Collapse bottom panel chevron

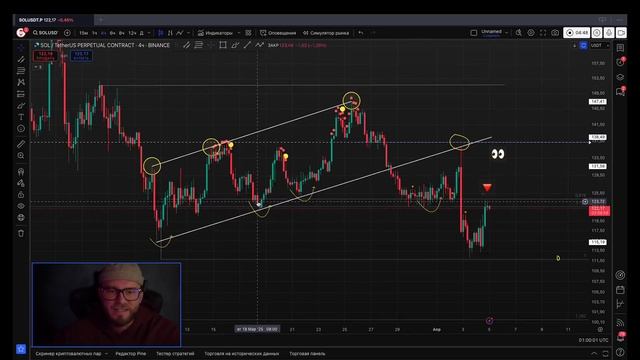(594, 353)
